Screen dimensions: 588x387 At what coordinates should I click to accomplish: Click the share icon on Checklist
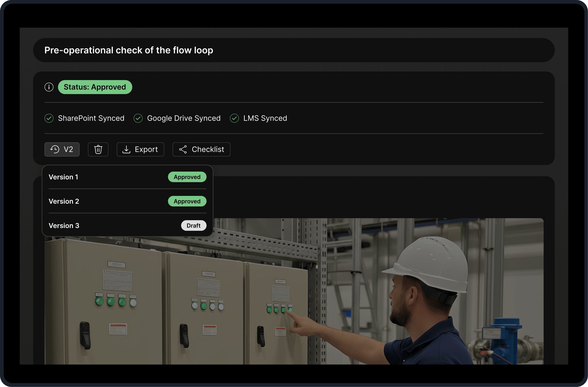click(x=183, y=149)
